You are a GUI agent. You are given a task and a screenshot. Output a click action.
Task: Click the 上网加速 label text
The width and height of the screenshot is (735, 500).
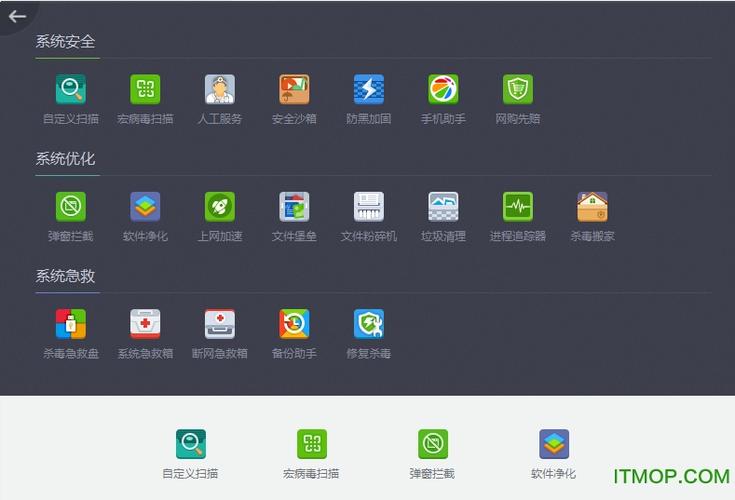(x=220, y=236)
